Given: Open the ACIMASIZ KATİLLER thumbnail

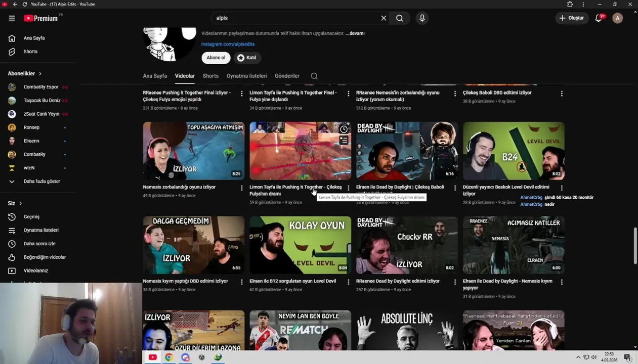Looking at the screenshot, I should coord(514,245).
